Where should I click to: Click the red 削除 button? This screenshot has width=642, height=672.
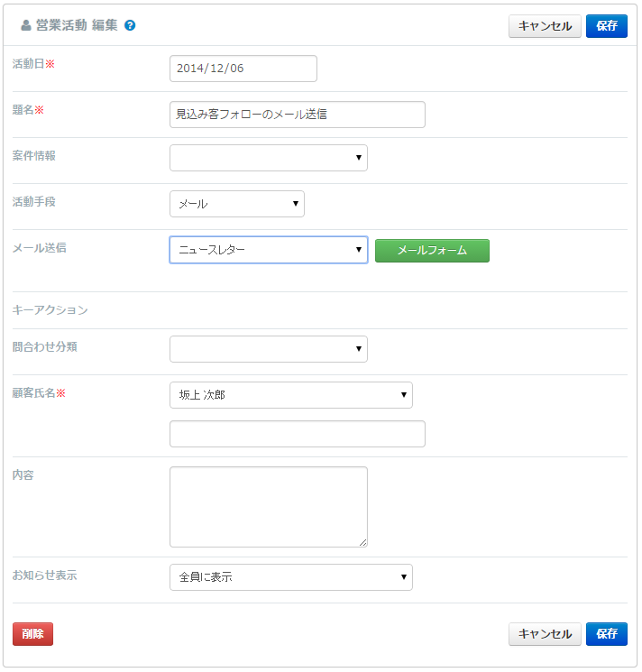33,634
